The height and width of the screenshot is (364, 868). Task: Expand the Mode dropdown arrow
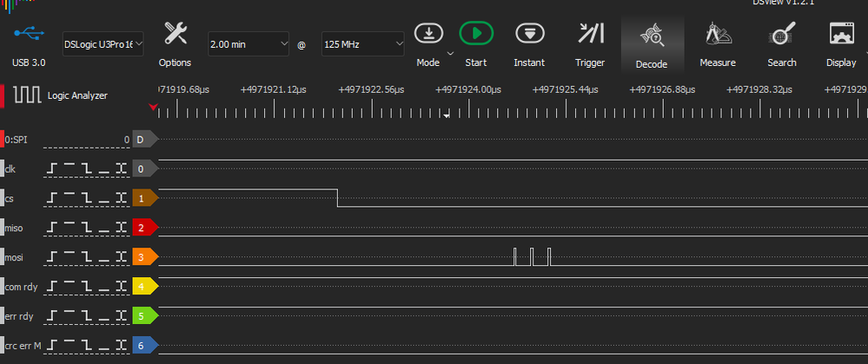[x=450, y=54]
